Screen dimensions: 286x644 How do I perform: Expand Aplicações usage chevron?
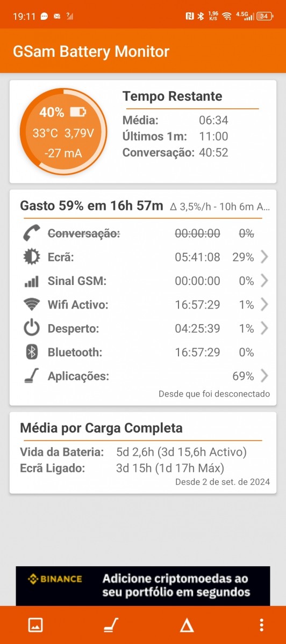[264, 376]
